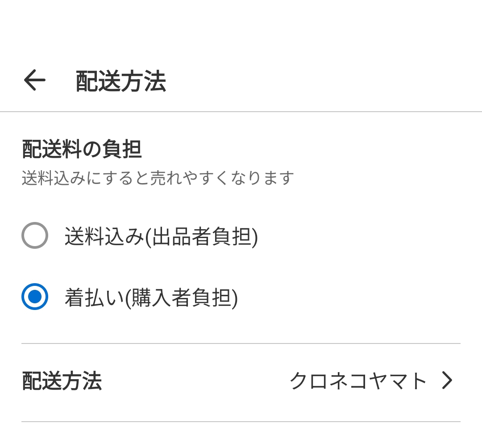The height and width of the screenshot is (448, 482).
Task: Tap the 出品者負担 shipping option text
Action: coord(161,236)
